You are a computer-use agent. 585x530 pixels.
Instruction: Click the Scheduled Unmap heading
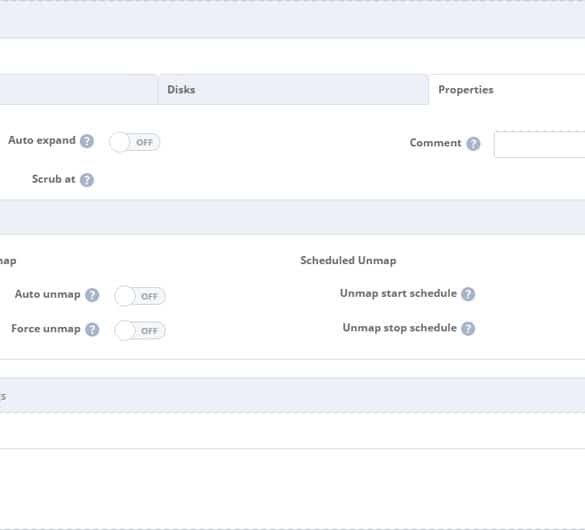[348, 260]
